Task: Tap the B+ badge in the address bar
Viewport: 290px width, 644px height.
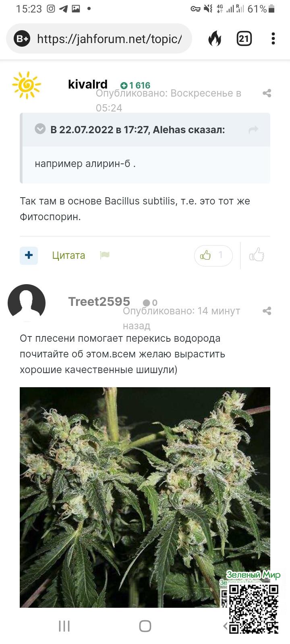Action: (22, 39)
